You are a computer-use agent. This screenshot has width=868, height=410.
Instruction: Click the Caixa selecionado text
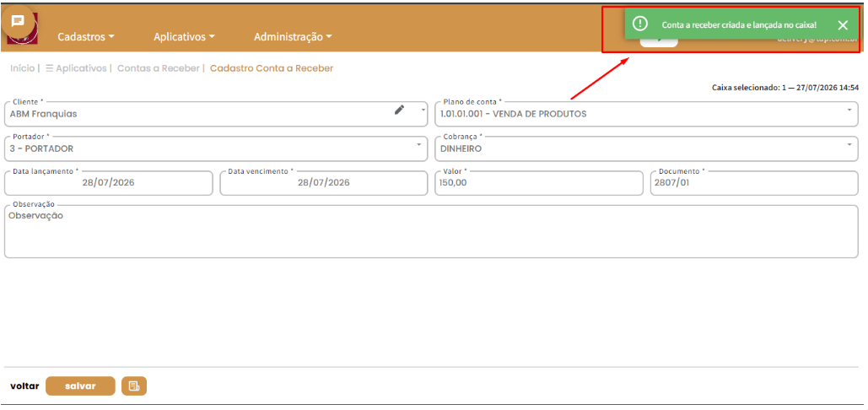tap(785, 88)
